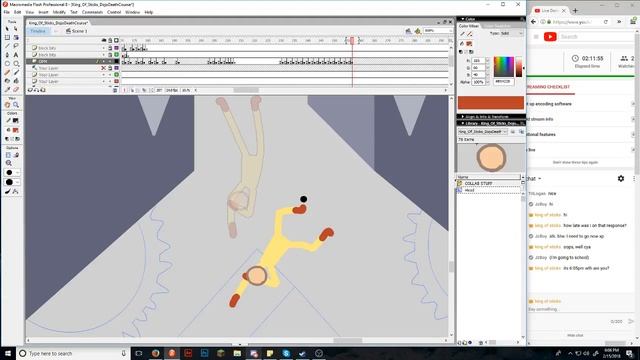Toggle Object Drawing option in toolbox
Viewport: 640px width, 360px height.
click(x=8, y=155)
